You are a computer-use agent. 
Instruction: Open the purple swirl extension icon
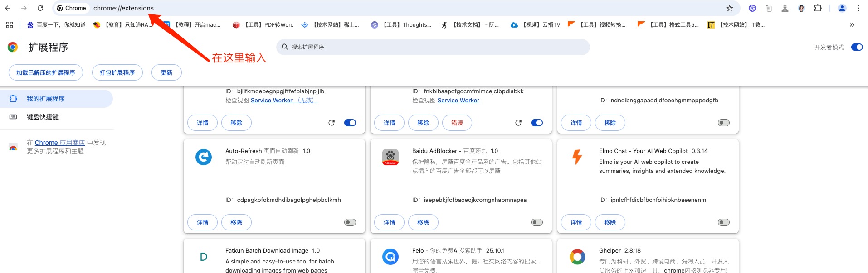click(x=752, y=8)
